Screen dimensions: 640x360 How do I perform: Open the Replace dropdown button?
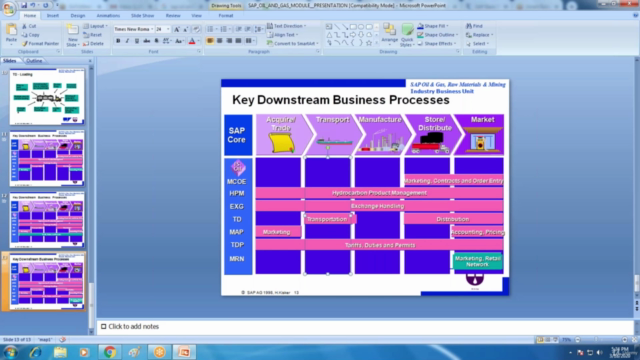(x=480, y=35)
